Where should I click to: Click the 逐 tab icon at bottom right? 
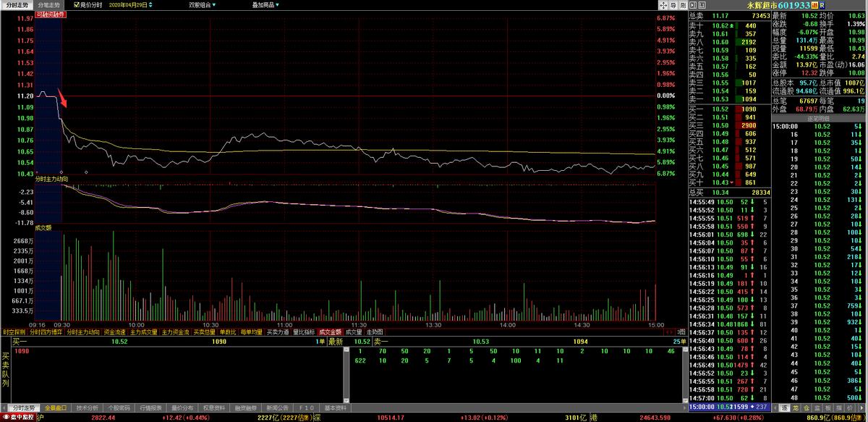(x=784, y=408)
